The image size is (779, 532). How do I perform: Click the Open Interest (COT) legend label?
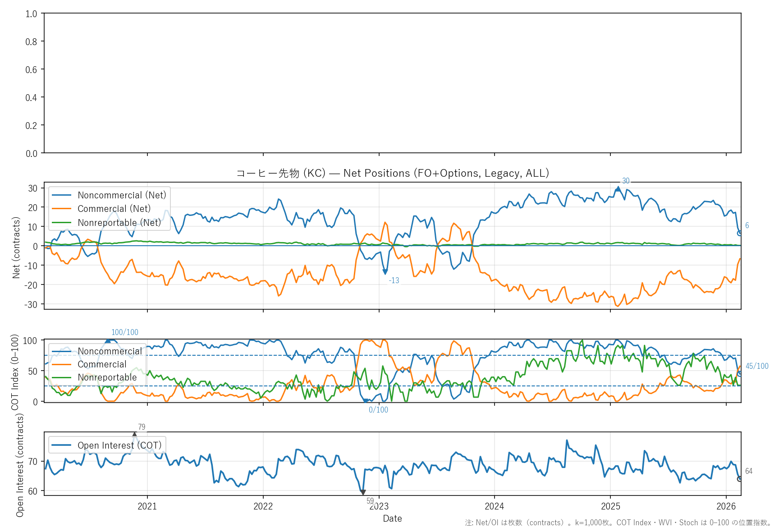(119, 445)
